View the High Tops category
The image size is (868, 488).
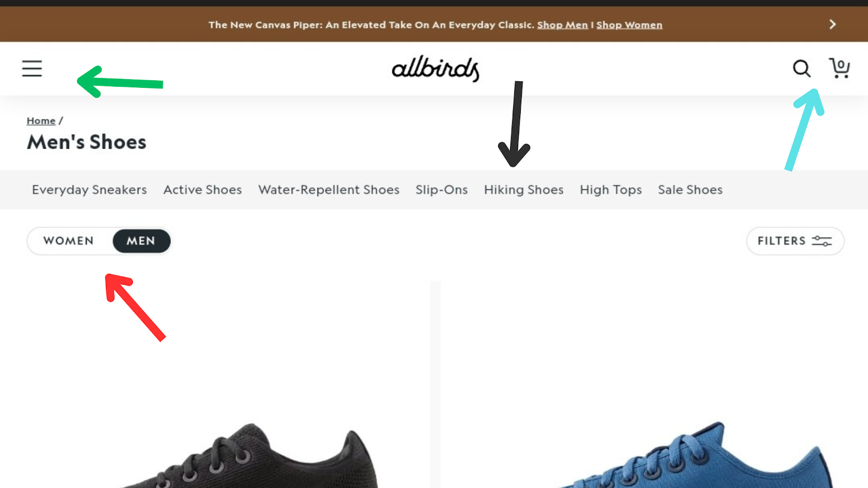click(x=611, y=190)
